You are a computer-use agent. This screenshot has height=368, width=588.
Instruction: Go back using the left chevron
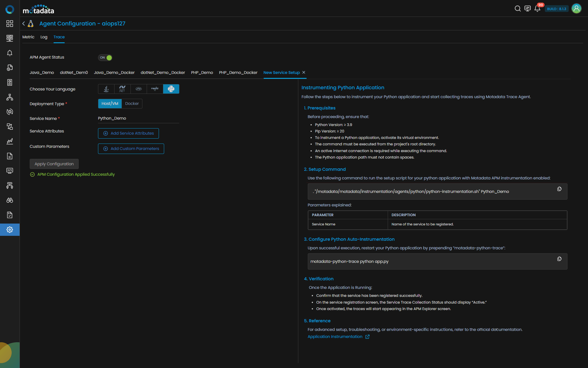tap(24, 24)
